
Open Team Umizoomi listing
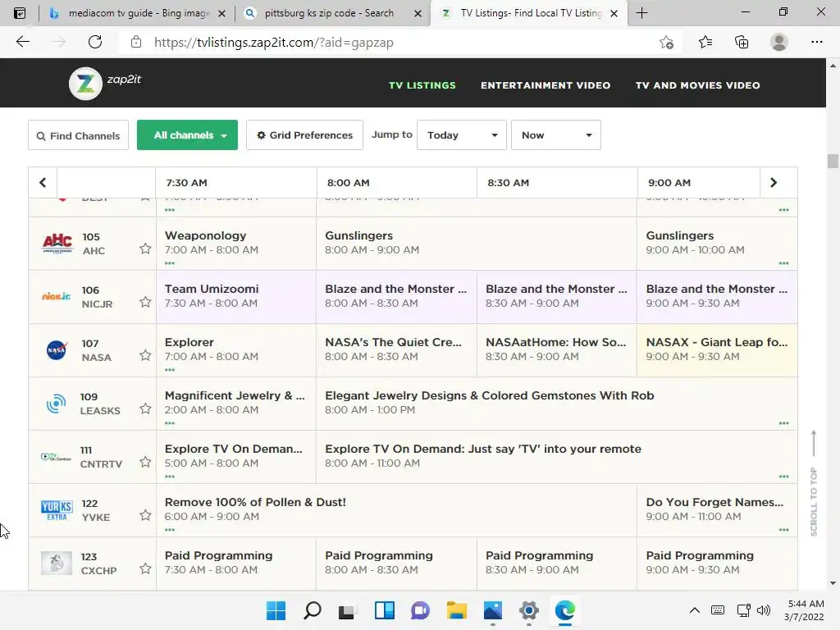point(236,296)
